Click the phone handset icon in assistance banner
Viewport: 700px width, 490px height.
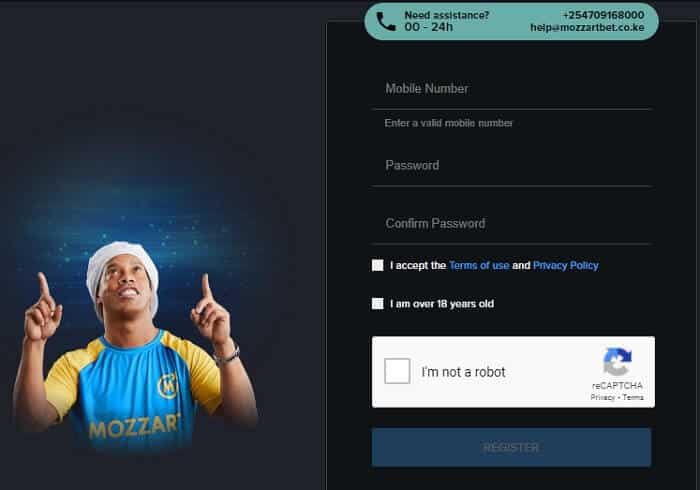pos(386,21)
